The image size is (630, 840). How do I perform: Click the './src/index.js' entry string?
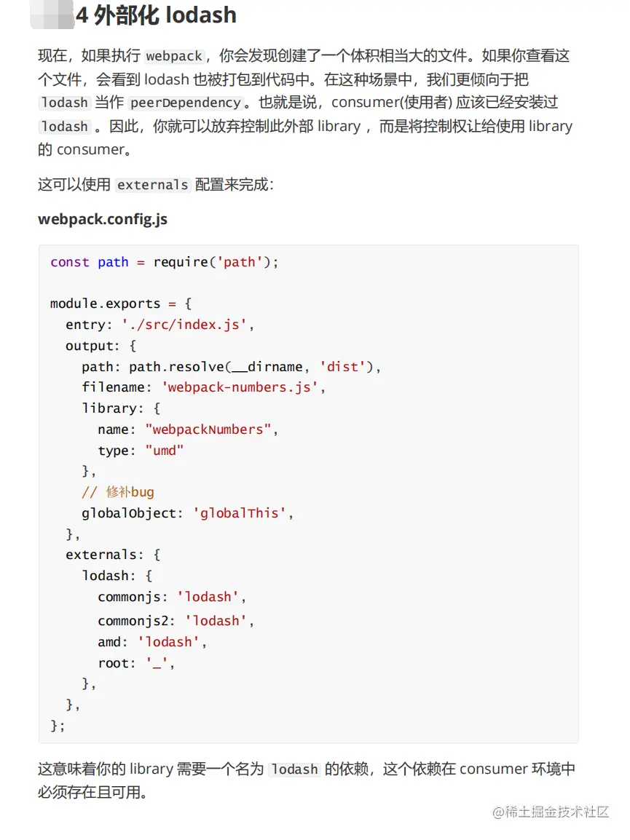click(184, 325)
